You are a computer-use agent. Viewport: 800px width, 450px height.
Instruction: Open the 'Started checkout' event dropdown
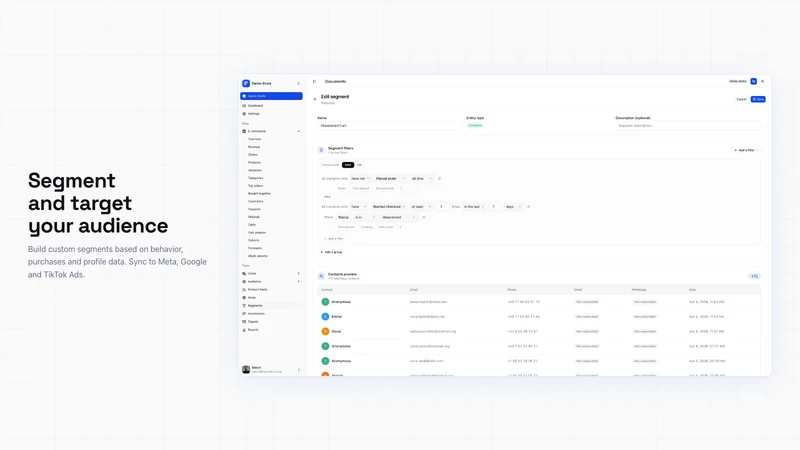pos(388,207)
